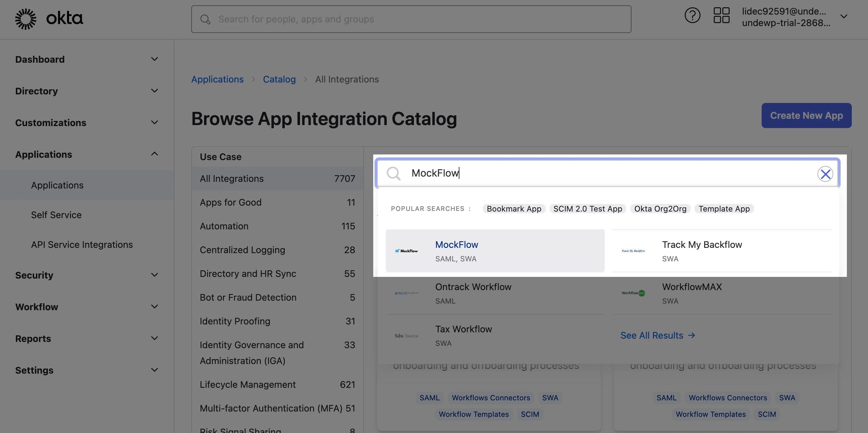The width and height of the screenshot is (868, 433).
Task: Select Apps for Good use case
Action: pos(278,202)
